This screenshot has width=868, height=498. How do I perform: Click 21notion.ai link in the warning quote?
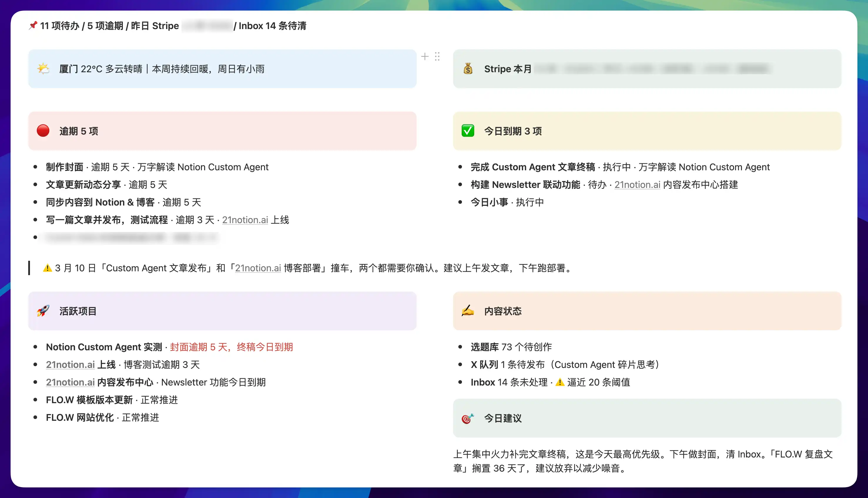click(258, 268)
